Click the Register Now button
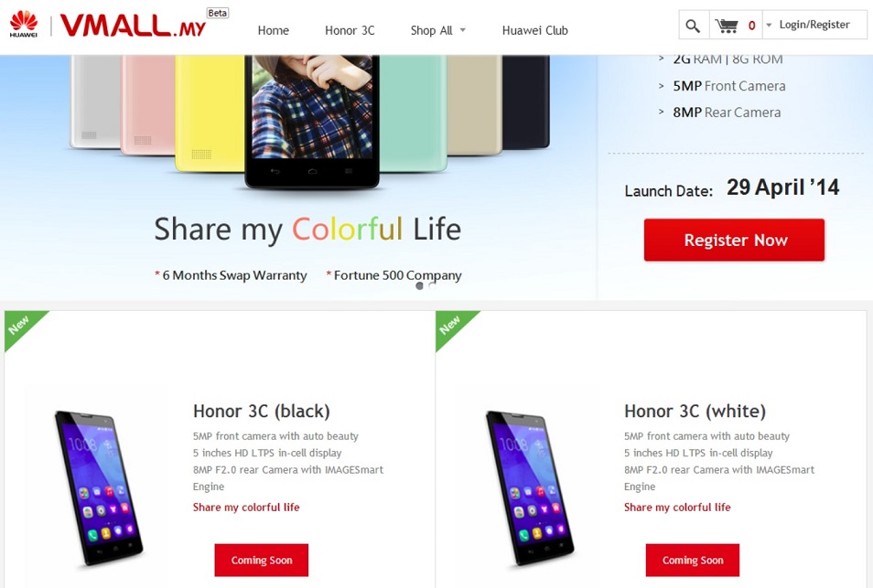Screen dimensions: 873x588 (735, 240)
